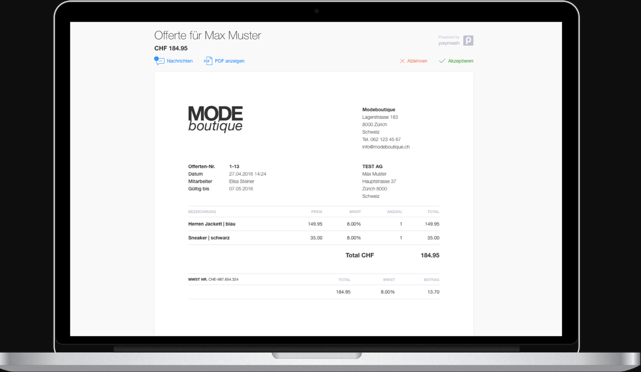Click the Offerte für Max Muster heading
The width and height of the screenshot is (641, 372).
point(207,36)
